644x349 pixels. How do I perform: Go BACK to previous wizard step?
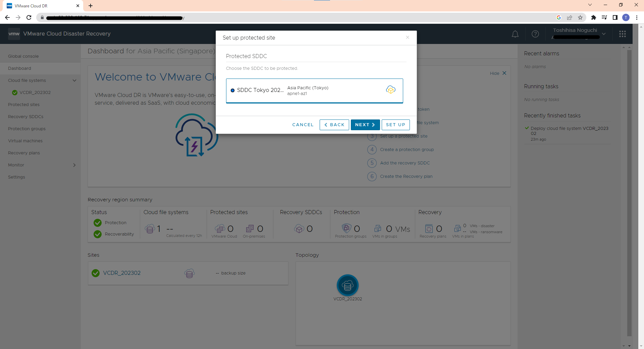pyautogui.click(x=334, y=124)
